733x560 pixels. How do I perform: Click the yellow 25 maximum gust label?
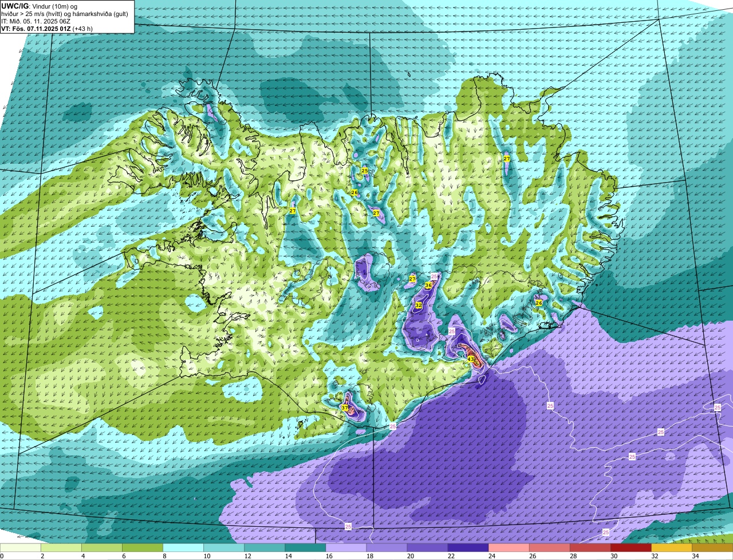coord(365,171)
